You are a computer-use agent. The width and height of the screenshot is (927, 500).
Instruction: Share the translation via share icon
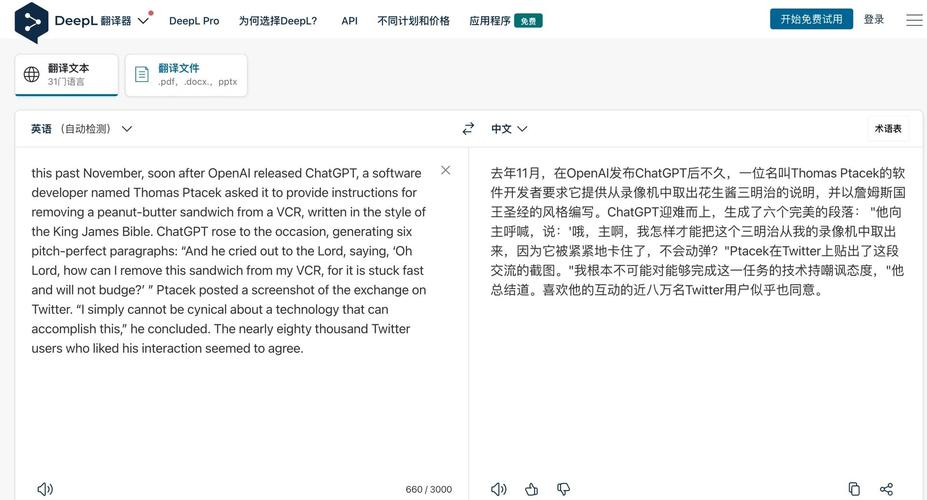pos(886,489)
